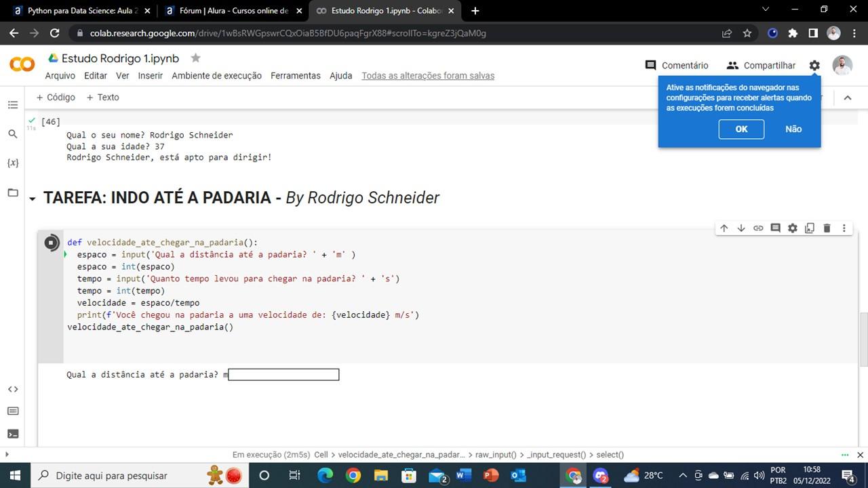Open Todas as alterações foram salvas link
Screen dimensions: 868x488
pos(428,76)
